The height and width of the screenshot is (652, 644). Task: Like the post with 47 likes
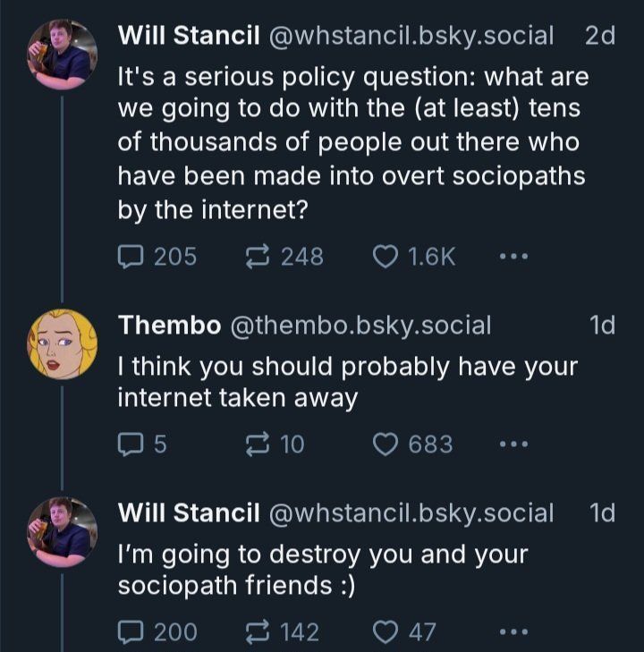(386, 631)
